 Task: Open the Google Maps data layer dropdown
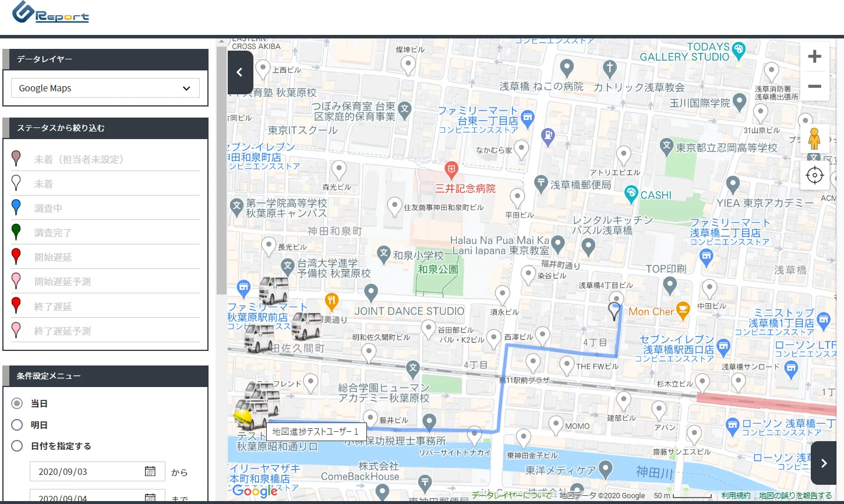(x=105, y=88)
